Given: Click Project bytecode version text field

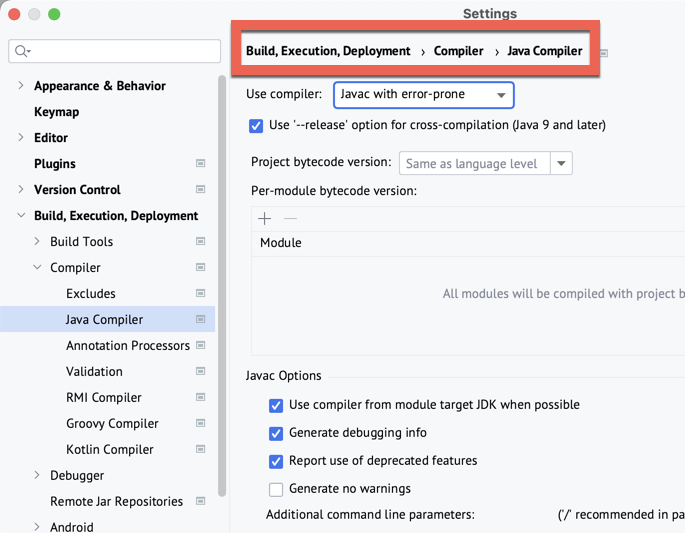Looking at the screenshot, I should pyautogui.click(x=475, y=163).
